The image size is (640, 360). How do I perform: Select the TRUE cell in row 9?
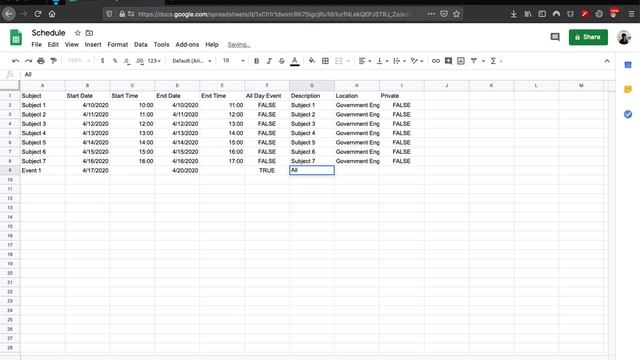[267, 170]
